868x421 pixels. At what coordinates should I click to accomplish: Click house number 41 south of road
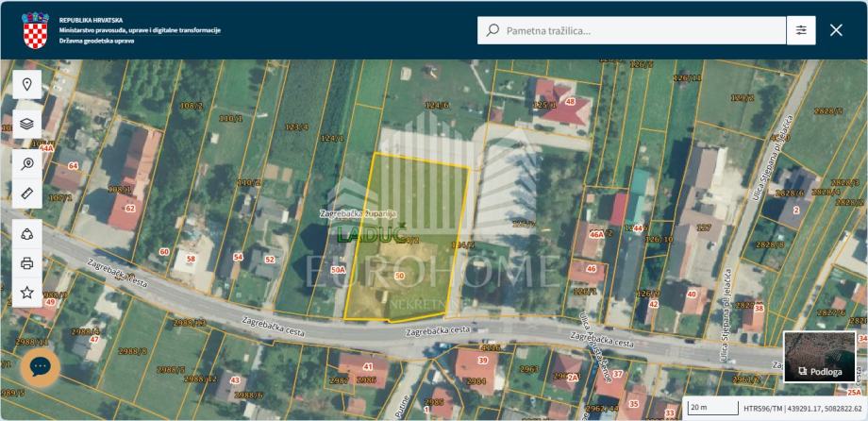[368, 366]
